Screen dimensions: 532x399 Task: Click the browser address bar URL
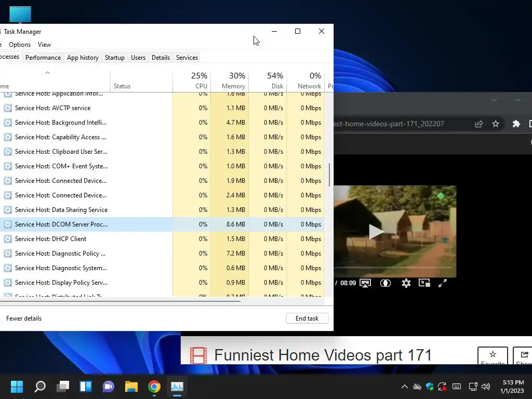(389, 124)
